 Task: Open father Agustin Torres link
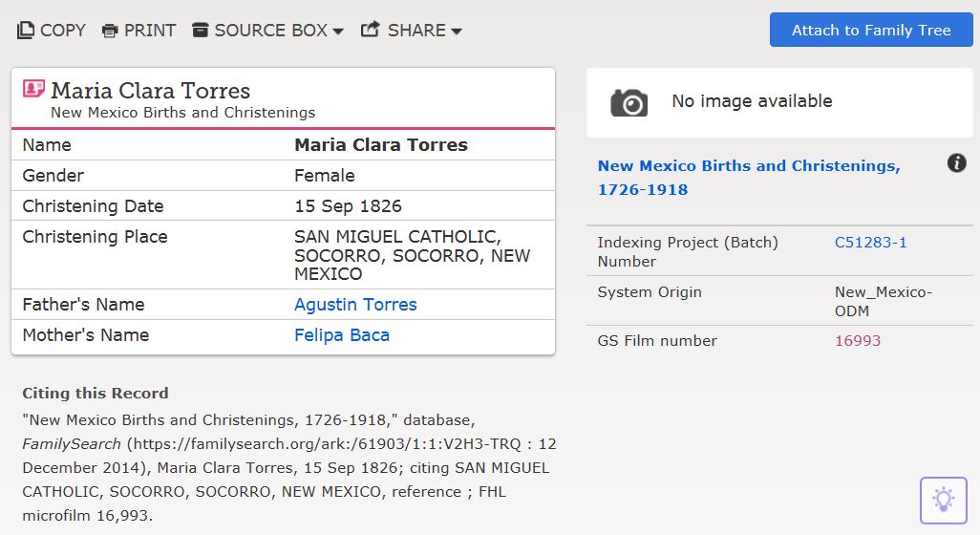click(x=355, y=305)
